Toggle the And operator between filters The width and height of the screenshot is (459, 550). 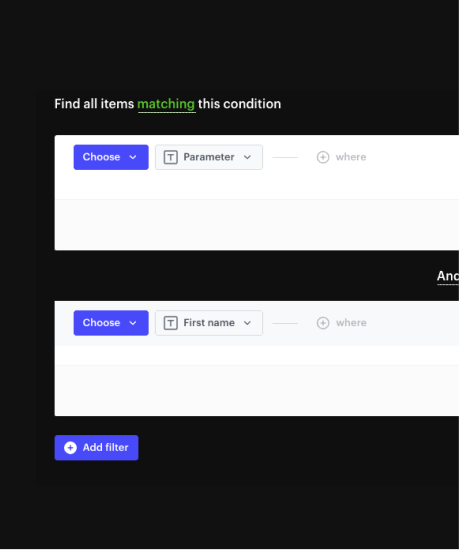(x=448, y=276)
